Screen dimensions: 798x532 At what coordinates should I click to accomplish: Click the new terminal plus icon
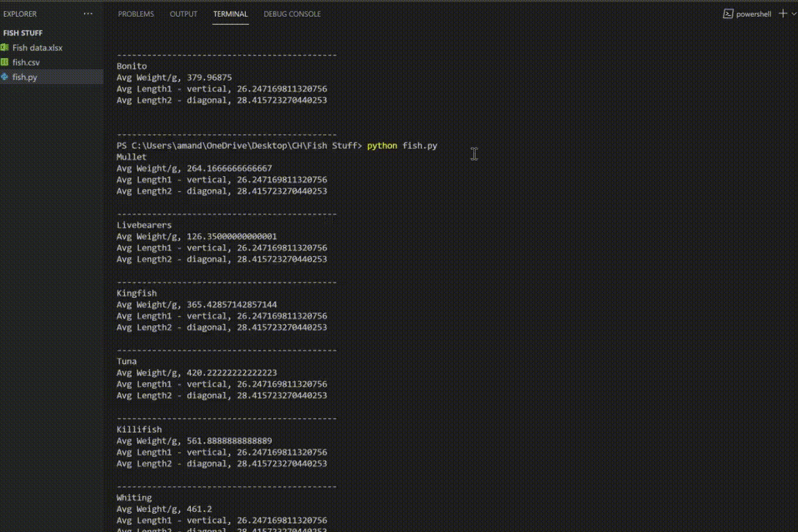pyautogui.click(x=783, y=13)
